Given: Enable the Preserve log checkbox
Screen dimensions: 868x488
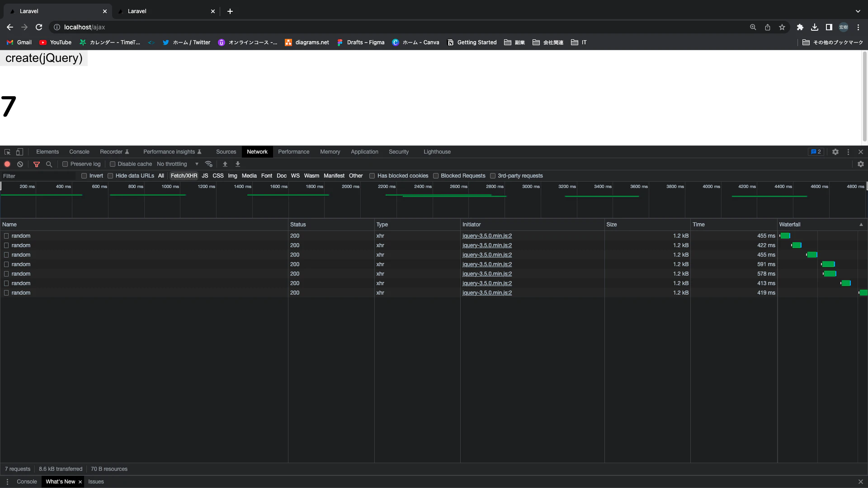Looking at the screenshot, I should coord(65,164).
